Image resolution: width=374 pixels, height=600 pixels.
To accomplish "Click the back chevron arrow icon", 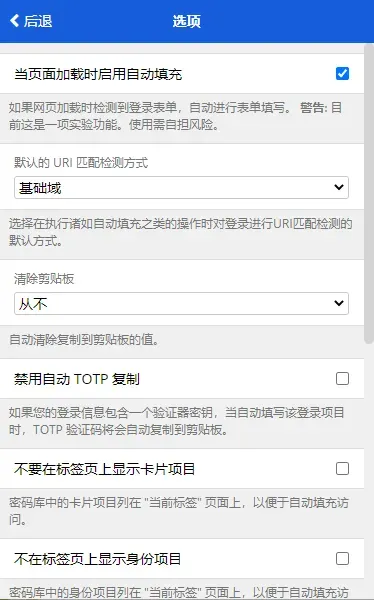I will (15, 21).
